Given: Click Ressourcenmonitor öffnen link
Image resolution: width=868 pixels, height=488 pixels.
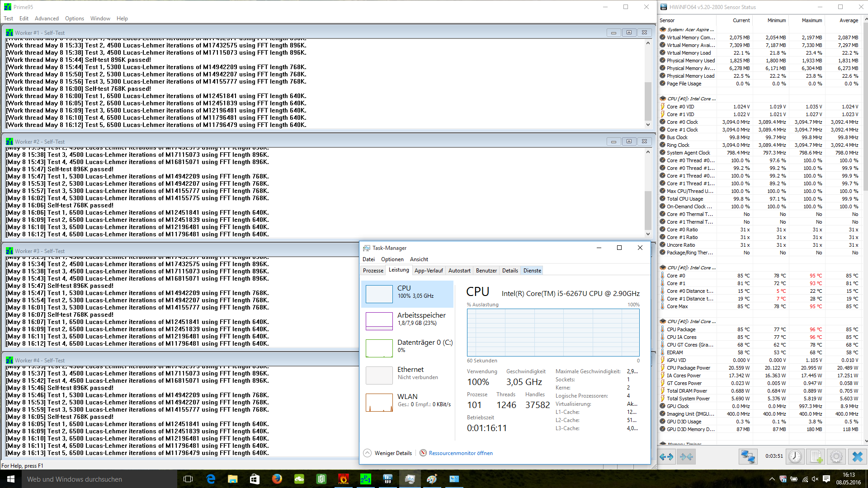Looking at the screenshot, I should pos(460,453).
